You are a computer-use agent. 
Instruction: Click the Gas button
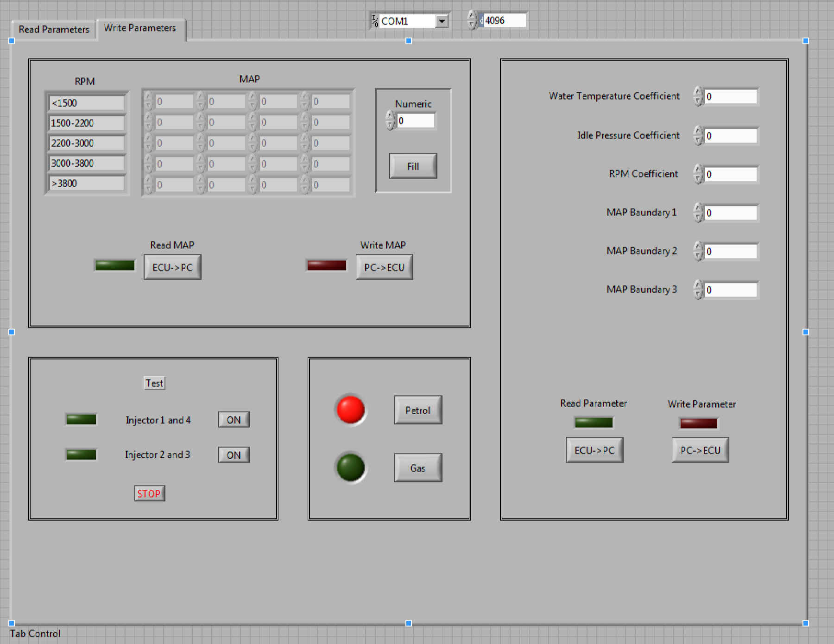pyautogui.click(x=418, y=468)
